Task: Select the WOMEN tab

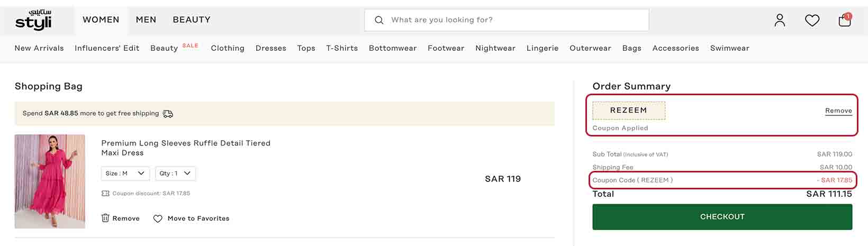Action: [101, 20]
